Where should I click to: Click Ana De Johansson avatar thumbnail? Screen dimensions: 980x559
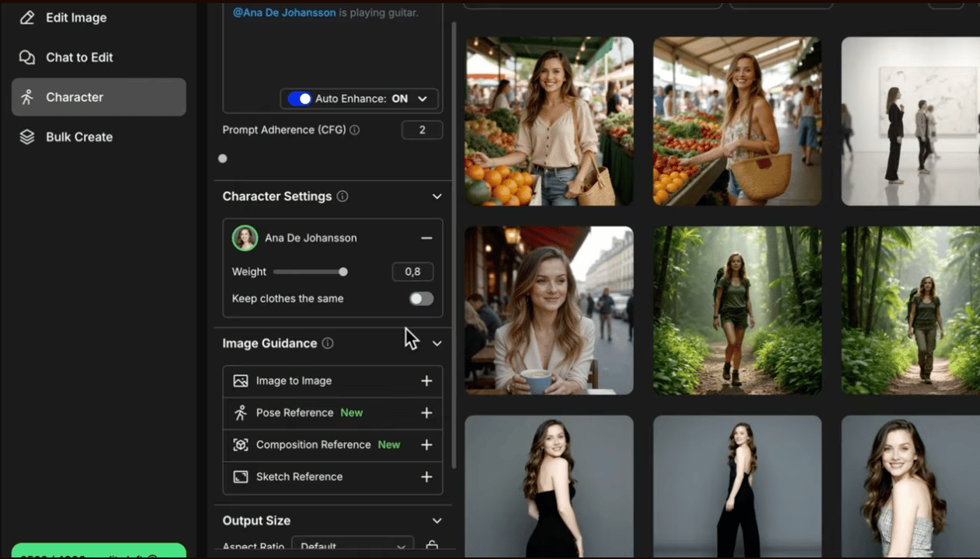(245, 238)
